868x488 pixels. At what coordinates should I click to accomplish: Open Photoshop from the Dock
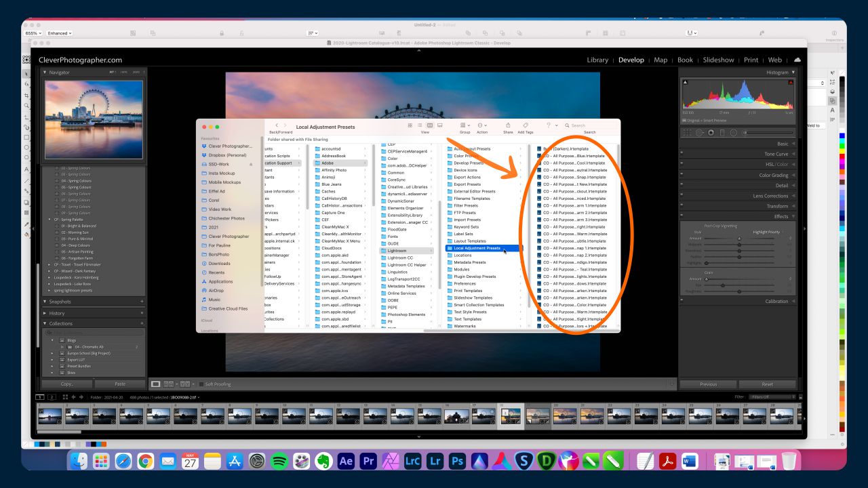[457, 461]
